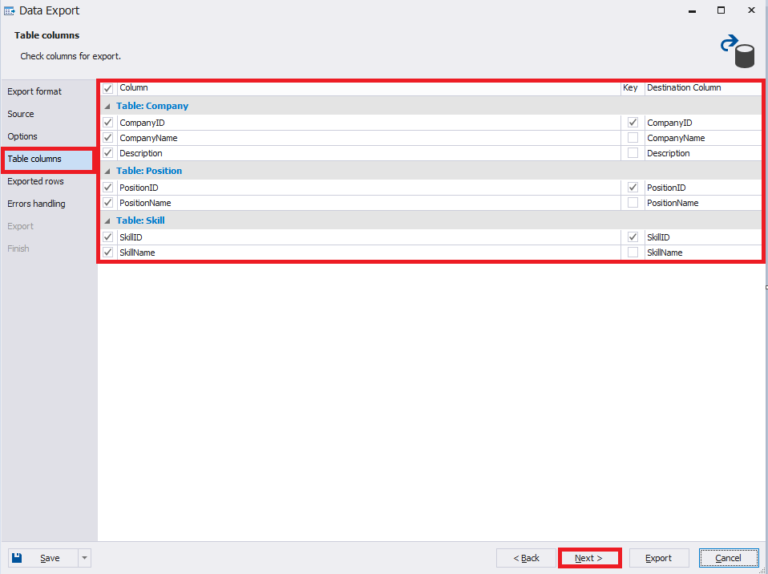Click the Table: Company group title
This screenshot has width=768, height=574.
click(152, 106)
